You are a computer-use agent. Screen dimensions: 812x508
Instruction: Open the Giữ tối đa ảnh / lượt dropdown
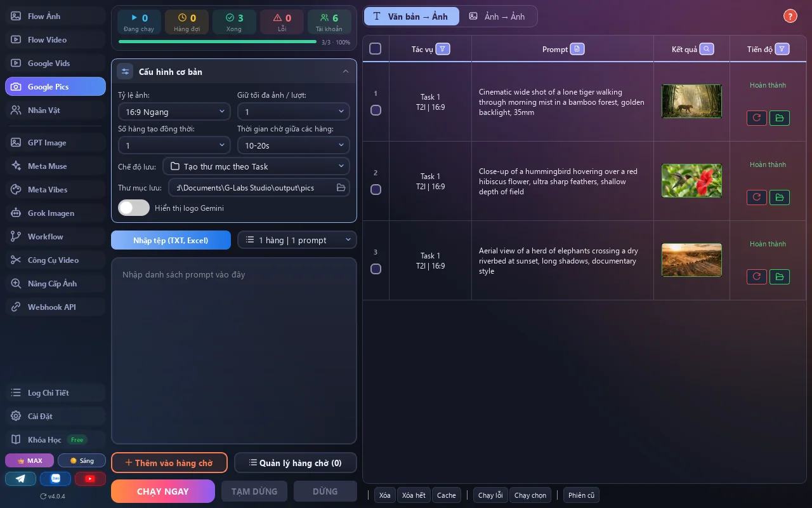coord(293,111)
